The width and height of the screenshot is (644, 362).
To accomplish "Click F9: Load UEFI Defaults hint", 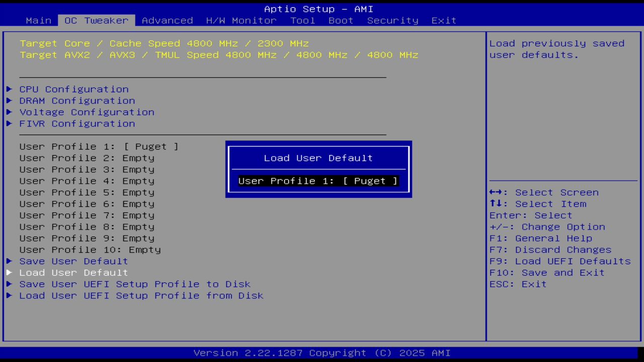I will click(560, 261).
